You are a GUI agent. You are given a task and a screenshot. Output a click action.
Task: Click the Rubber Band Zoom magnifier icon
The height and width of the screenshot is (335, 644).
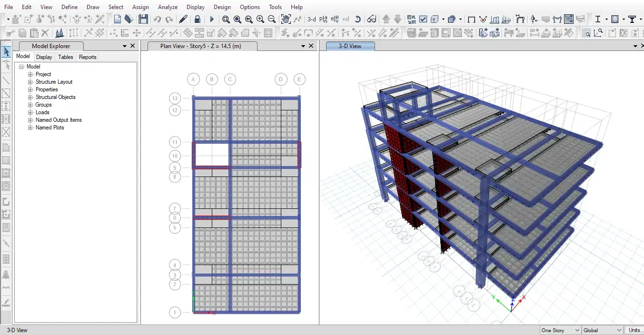[x=226, y=20]
